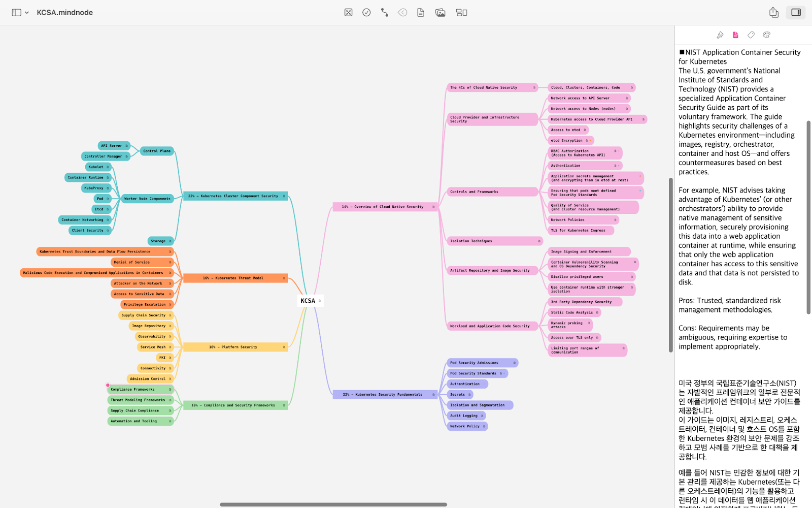
Task: Select '16% - Kubernetes Threat Model' node
Action: click(x=236, y=278)
